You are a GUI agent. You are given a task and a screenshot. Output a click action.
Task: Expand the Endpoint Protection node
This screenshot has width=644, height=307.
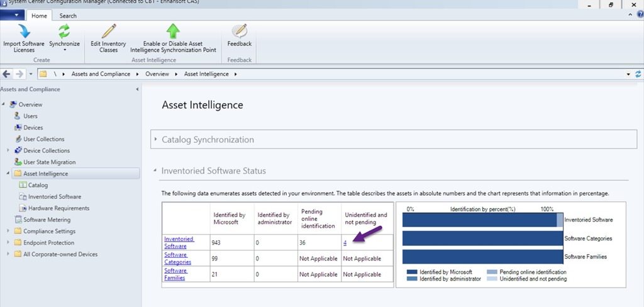[8, 242]
